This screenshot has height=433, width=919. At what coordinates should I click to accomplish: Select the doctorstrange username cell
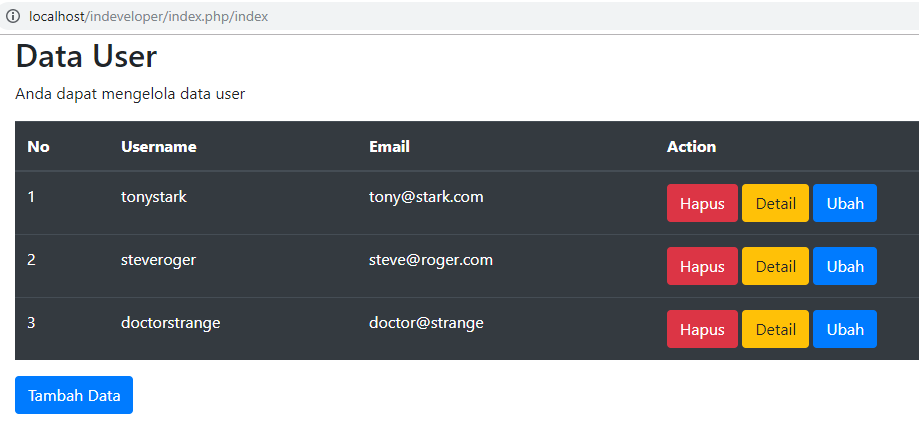tap(170, 323)
